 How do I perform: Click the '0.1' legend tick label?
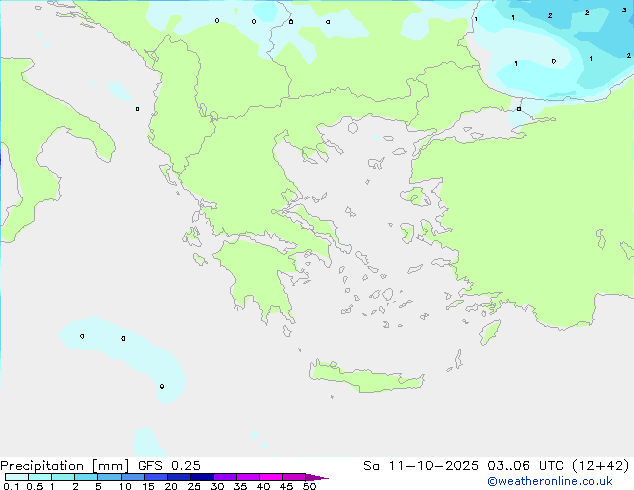click(x=11, y=486)
